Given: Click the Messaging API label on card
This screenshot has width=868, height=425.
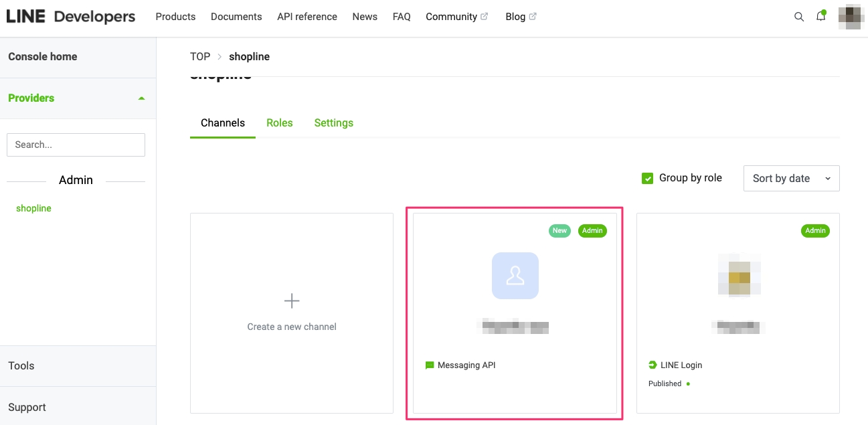Looking at the screenshot, I should tap(466, 365).
